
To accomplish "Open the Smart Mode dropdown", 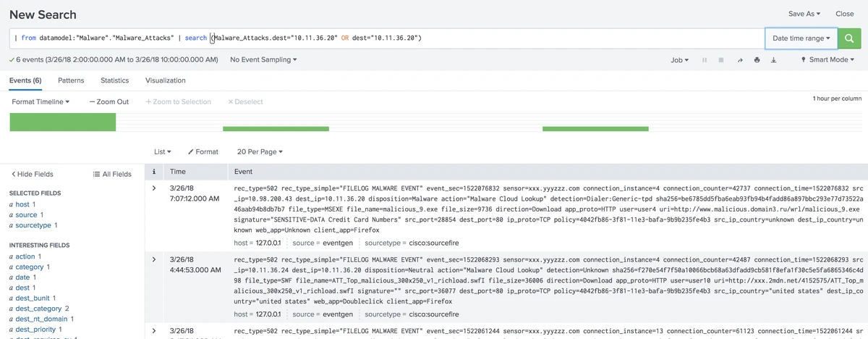I will (827, 60).
